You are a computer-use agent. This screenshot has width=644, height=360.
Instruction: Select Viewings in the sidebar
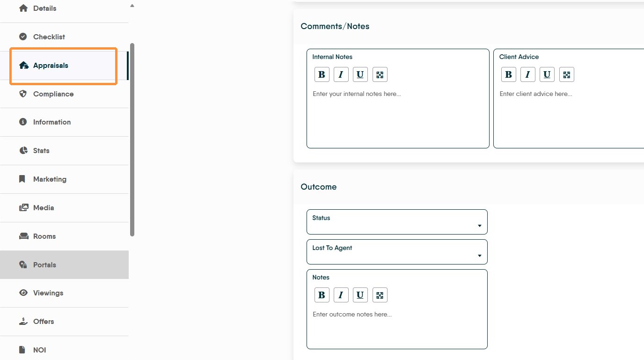(x=48, y=293)
